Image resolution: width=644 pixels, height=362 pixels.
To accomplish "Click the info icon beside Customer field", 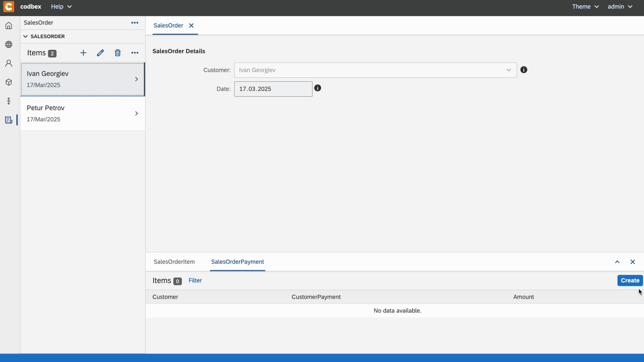I will (x=524, y=70).
